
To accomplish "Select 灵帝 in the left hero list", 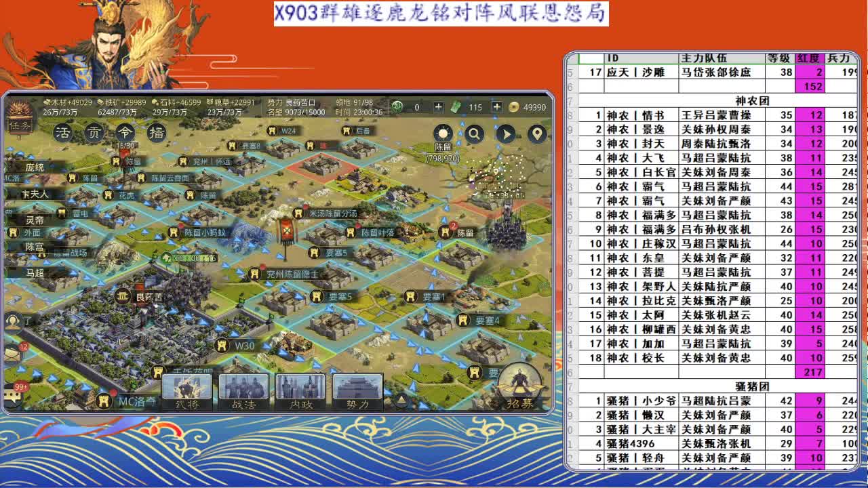I will (35, 220).
